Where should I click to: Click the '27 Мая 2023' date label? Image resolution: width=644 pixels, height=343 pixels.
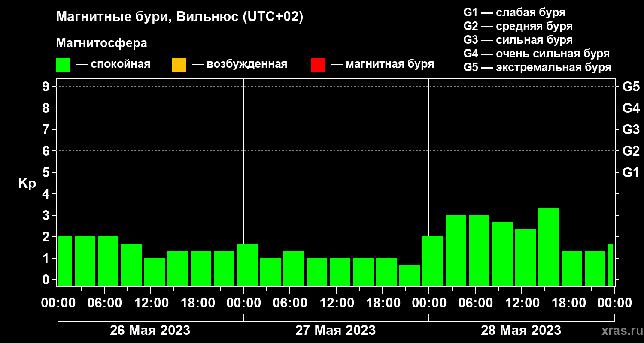[336, 331]
